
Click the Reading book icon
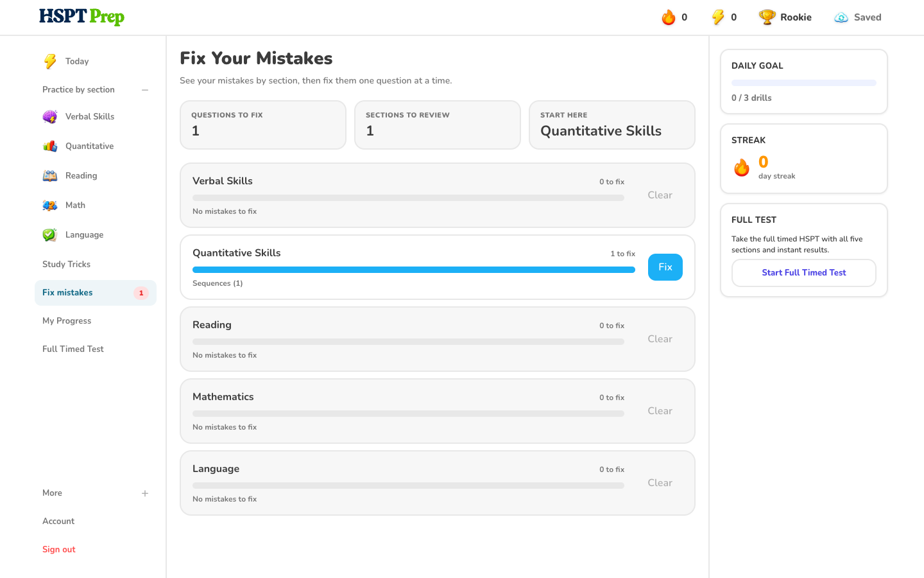pos(50,175)
